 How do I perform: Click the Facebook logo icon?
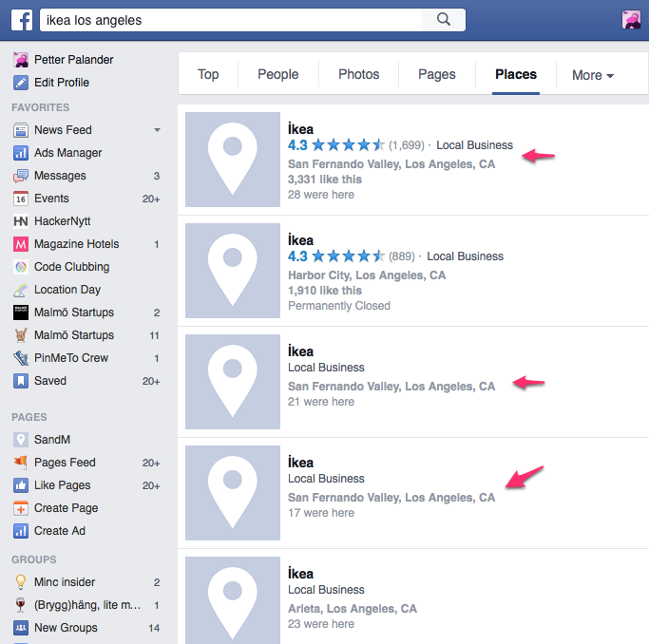click(x=22, y=20)
